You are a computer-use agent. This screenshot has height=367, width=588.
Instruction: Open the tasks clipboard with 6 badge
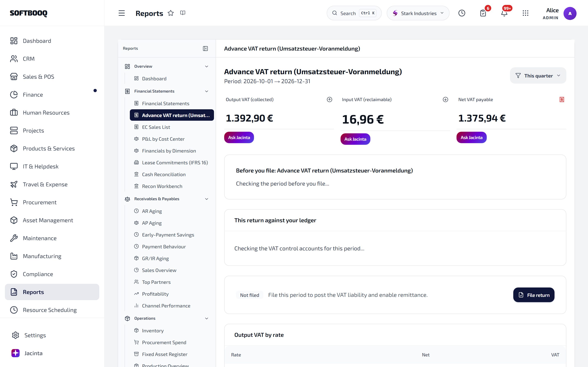[483, 13]
